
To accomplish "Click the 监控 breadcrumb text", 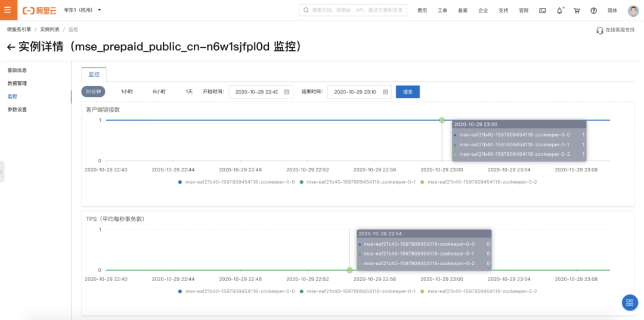I will click(x=73, y=30).
